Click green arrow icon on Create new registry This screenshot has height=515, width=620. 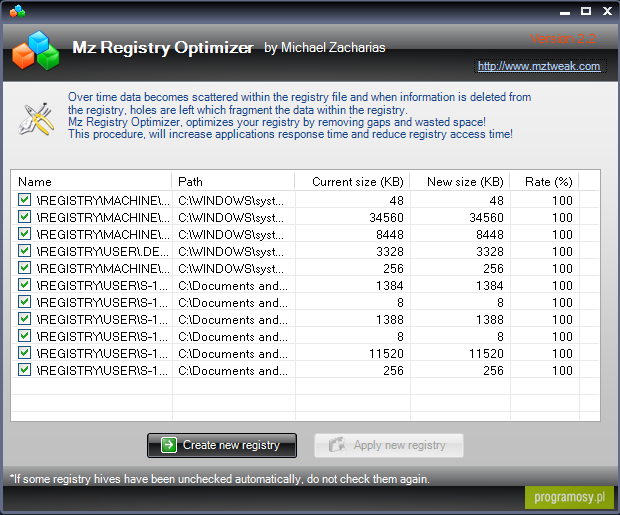coord(169,445)
